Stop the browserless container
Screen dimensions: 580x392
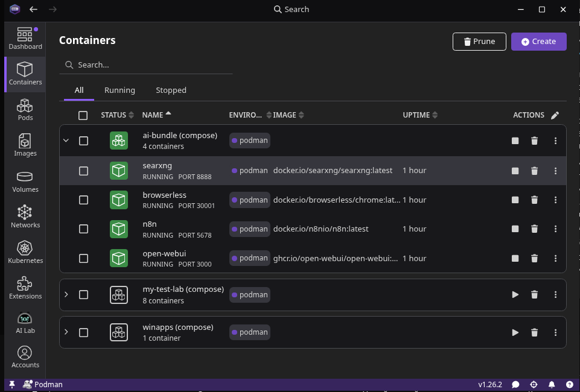click(x=515, y=200)
